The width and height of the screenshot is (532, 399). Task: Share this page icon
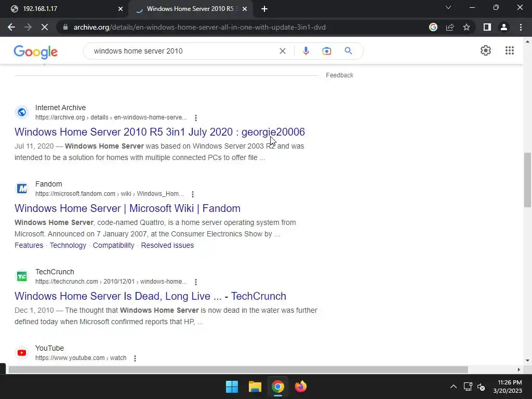point(450,27)
